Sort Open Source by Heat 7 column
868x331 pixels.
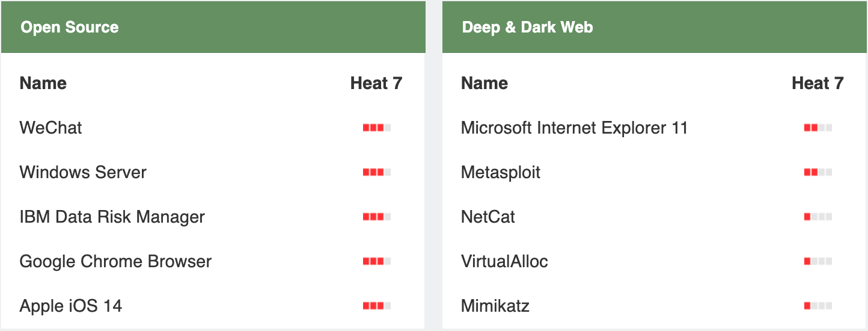click(x=376, y=83)
